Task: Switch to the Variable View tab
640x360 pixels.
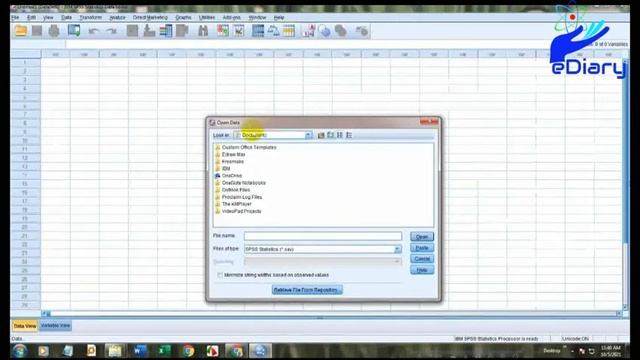Action: tap(56, 326)
